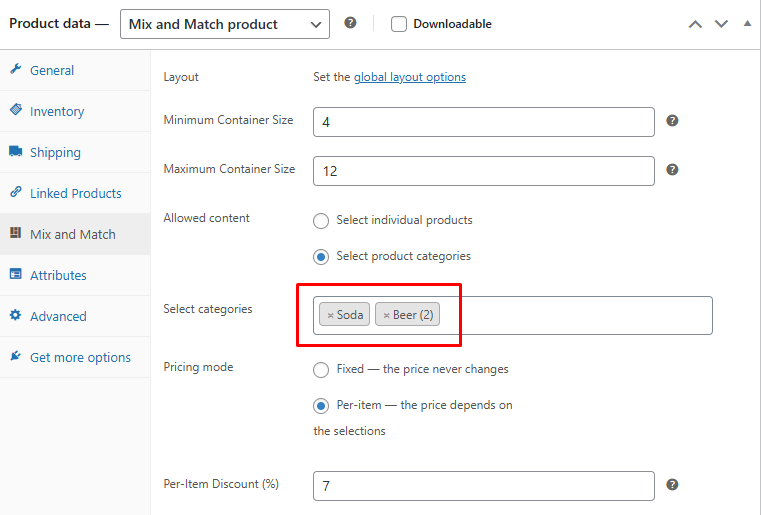
Task: Show help tip for Per-Item Discount
Action: pos(672,484)
